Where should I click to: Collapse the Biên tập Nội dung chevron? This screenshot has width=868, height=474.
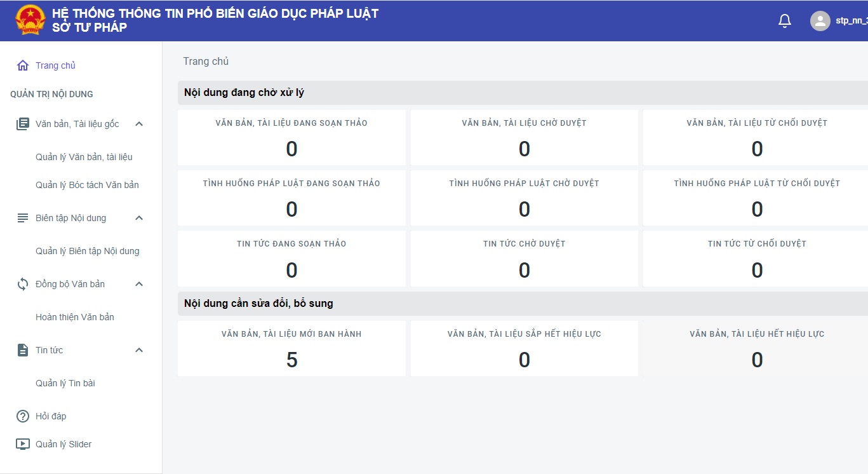pyautogui.click(x=139, y=218)
